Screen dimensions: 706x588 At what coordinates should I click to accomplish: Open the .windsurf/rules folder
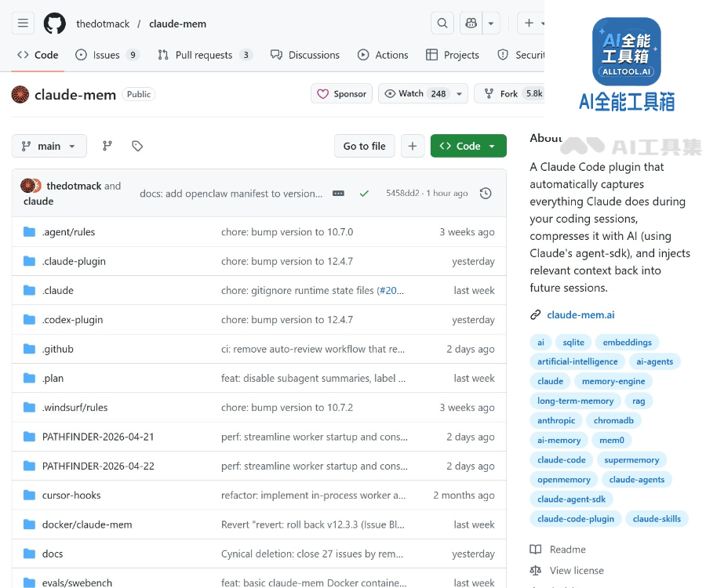coord(75,408)
